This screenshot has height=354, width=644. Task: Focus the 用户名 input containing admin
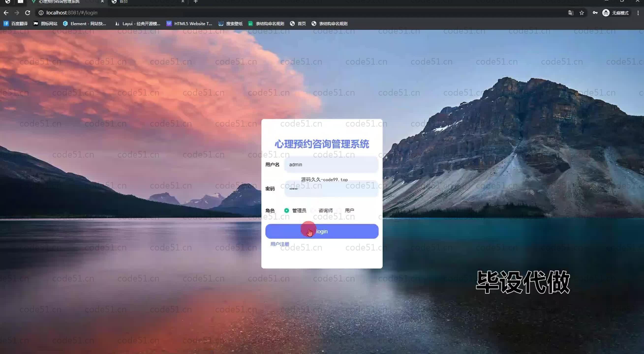coord(331,165)
